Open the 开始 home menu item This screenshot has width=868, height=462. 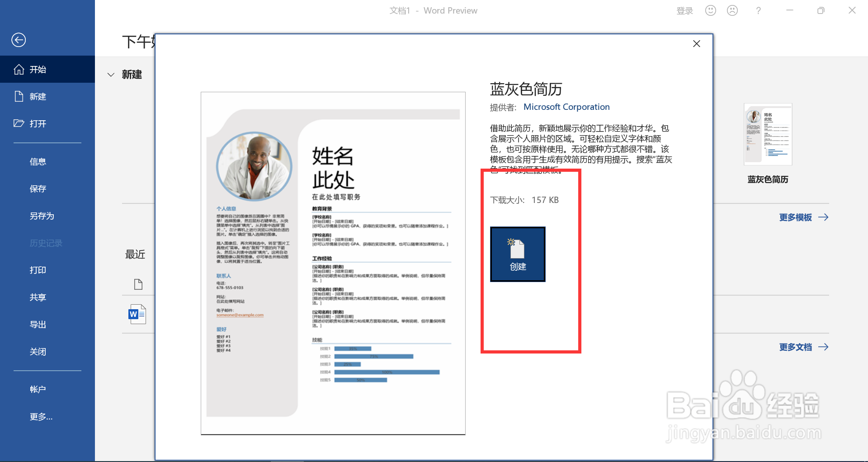coord(47,69)
